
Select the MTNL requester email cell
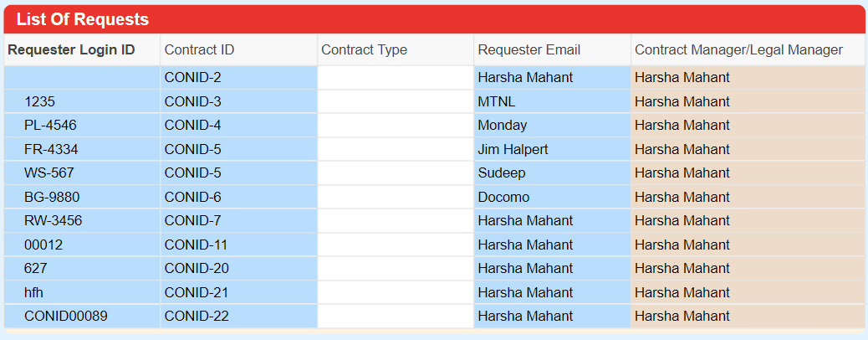pos(552,101)
